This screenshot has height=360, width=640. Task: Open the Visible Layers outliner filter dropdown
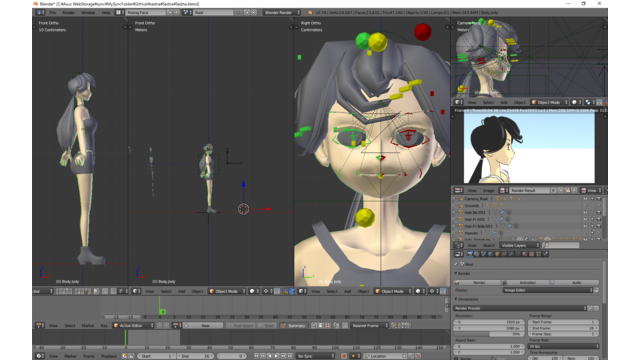click(520, 245)
